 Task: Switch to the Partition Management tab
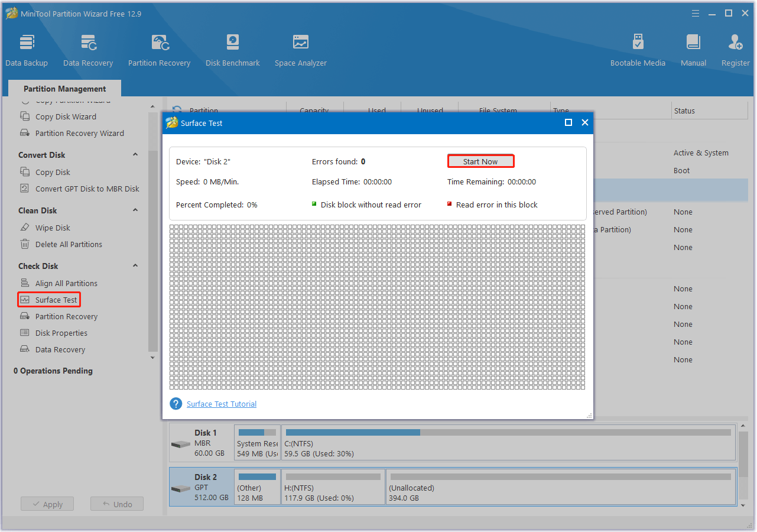pyautogui.click(x=65, y=89)
